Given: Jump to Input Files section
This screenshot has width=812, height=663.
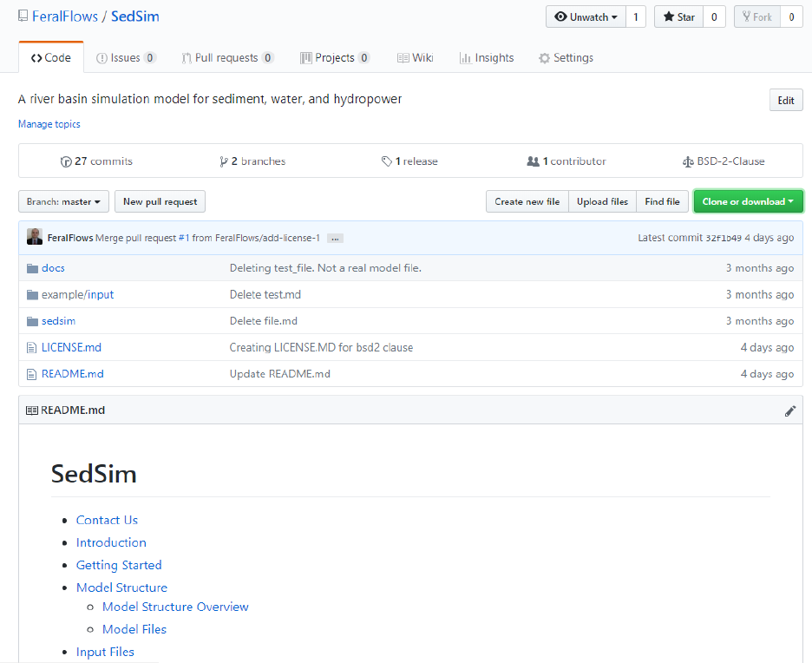Looking at the screenshot, I should 105,652.
